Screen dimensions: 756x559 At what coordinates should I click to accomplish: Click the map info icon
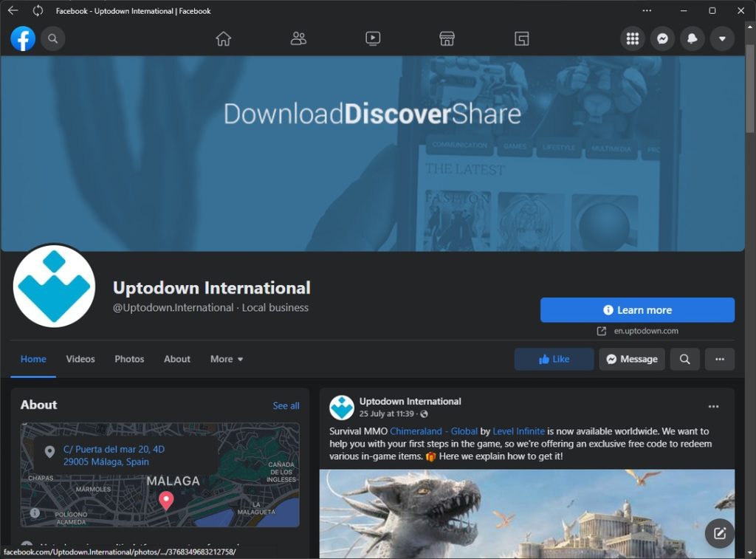tap(35, 512)
